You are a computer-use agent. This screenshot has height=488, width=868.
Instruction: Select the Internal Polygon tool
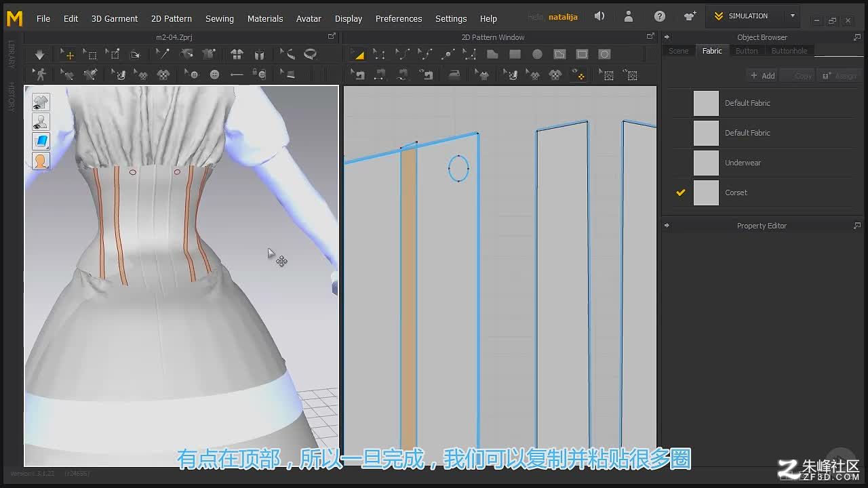coord(559,54)
